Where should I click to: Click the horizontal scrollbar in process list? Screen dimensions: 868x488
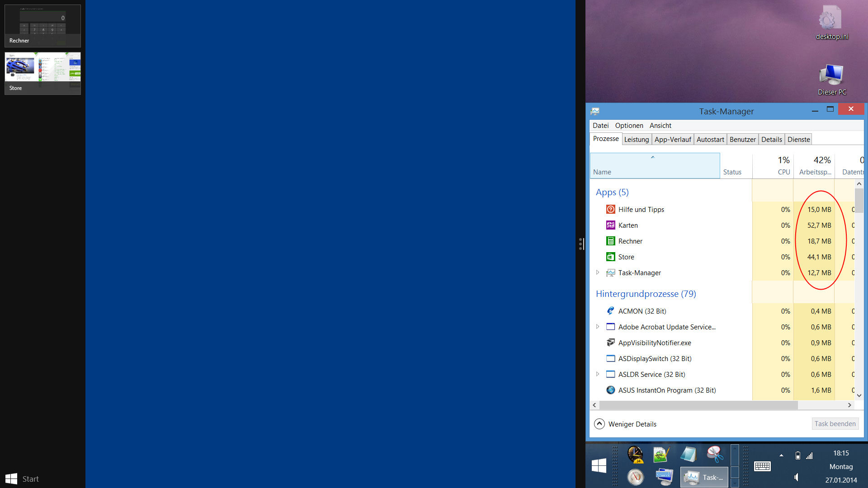pos(698,405)
